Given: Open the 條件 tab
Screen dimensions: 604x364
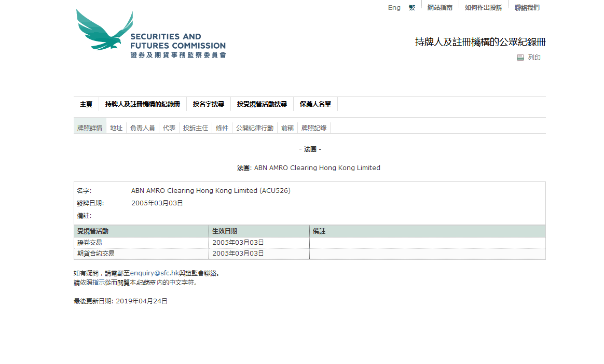Looking at the screenshot, I should pos(222,128).
